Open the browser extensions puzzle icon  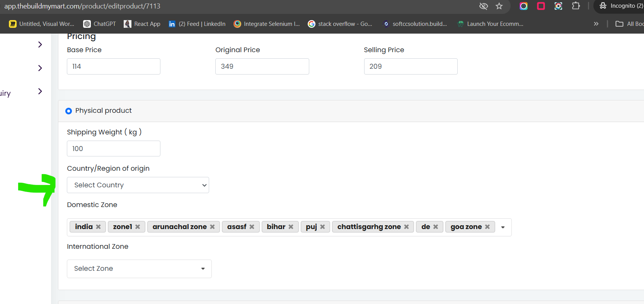(x=576, y=6)
